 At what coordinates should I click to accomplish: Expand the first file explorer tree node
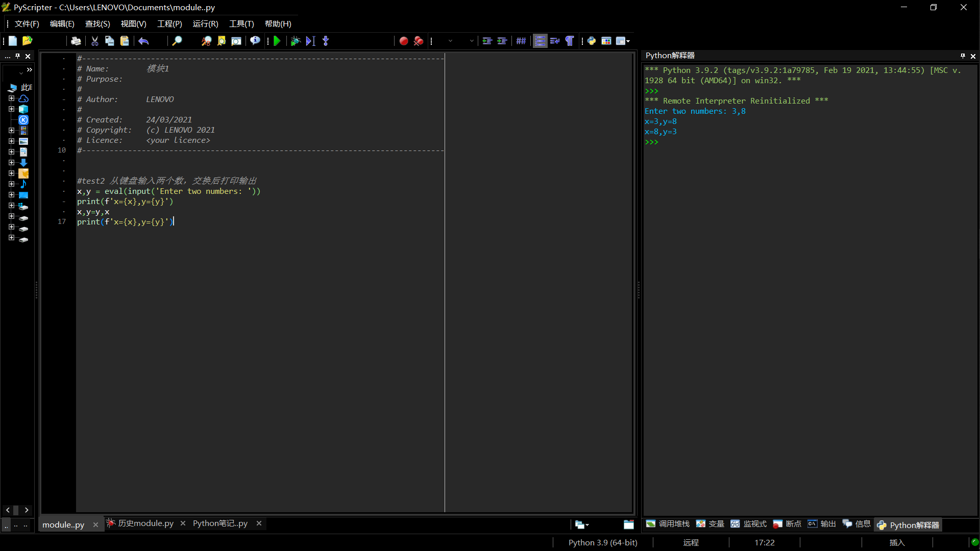11,98
